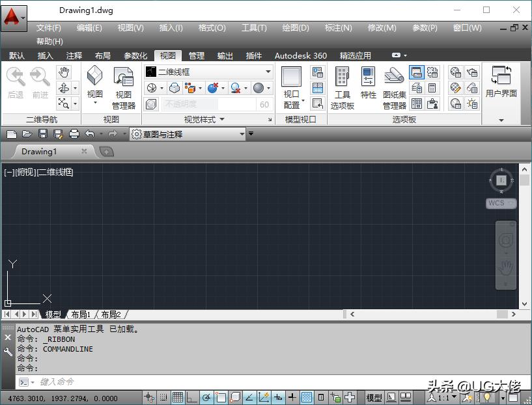Open the 特性 (Properties) palette
532x405 pixels.
click(x=368, y=83)
